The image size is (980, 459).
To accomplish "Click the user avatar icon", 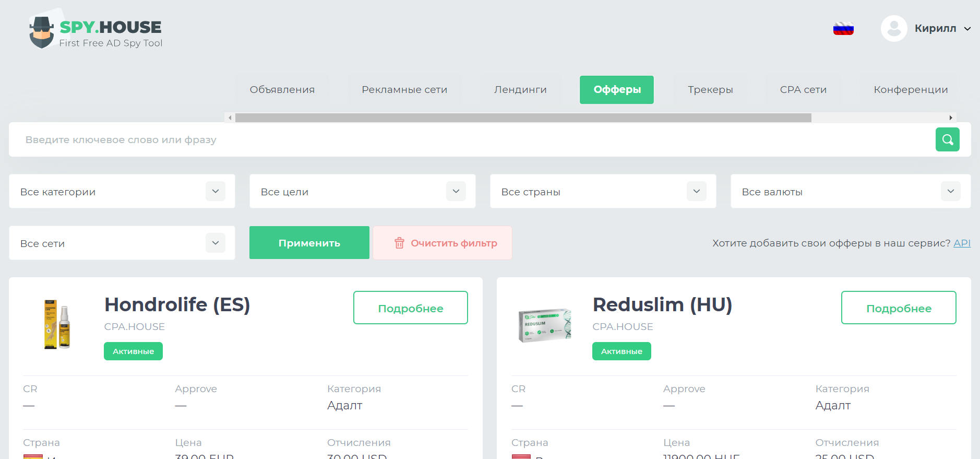I will pyautogui.click(x=894, y=28).
